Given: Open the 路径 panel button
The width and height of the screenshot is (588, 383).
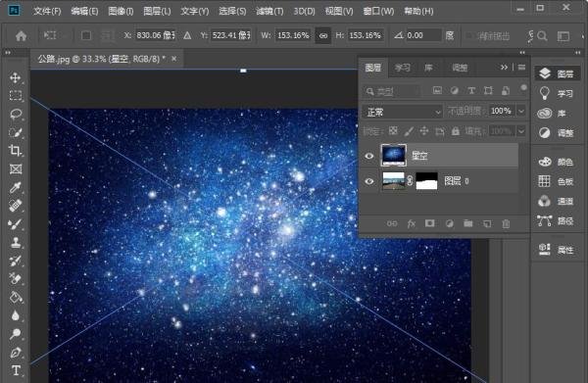Looking at the screenshot, I should 556,220.
